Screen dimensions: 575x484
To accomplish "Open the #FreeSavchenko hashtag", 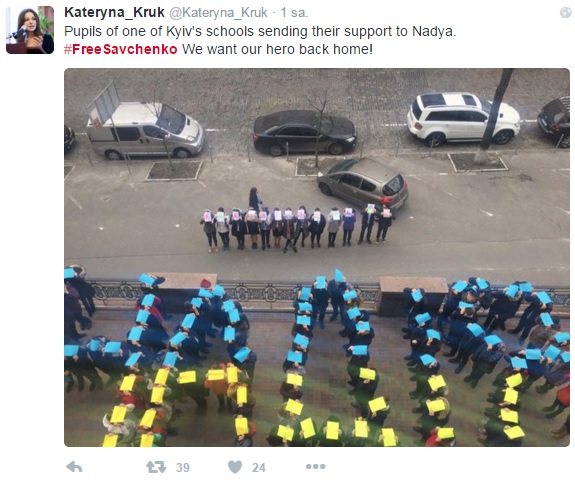I will click(x=121, y=49).
